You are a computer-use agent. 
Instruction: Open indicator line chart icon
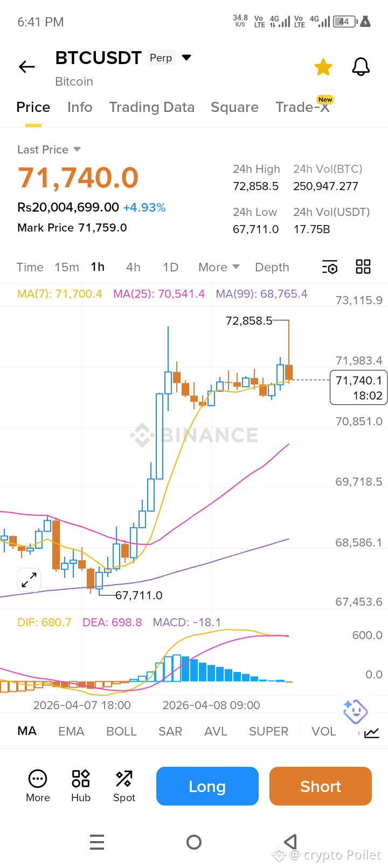point(372,732)
